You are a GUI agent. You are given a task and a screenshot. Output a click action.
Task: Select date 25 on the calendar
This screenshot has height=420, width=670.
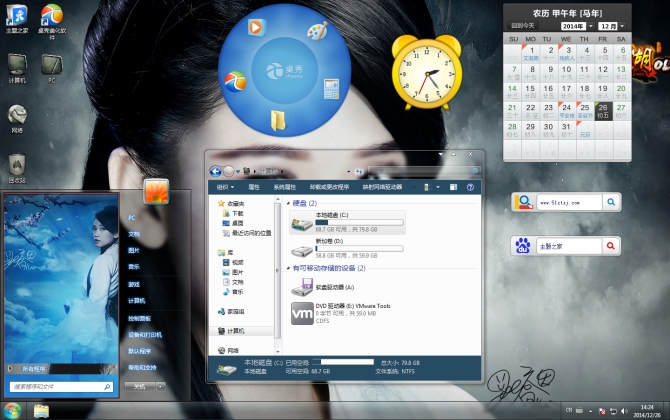pos(585,111)
